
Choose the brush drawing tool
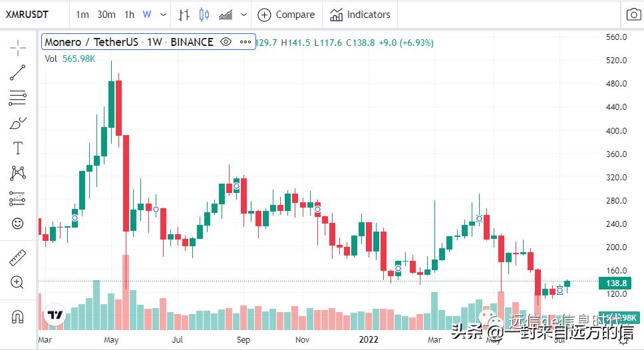(x=18, y=123)
